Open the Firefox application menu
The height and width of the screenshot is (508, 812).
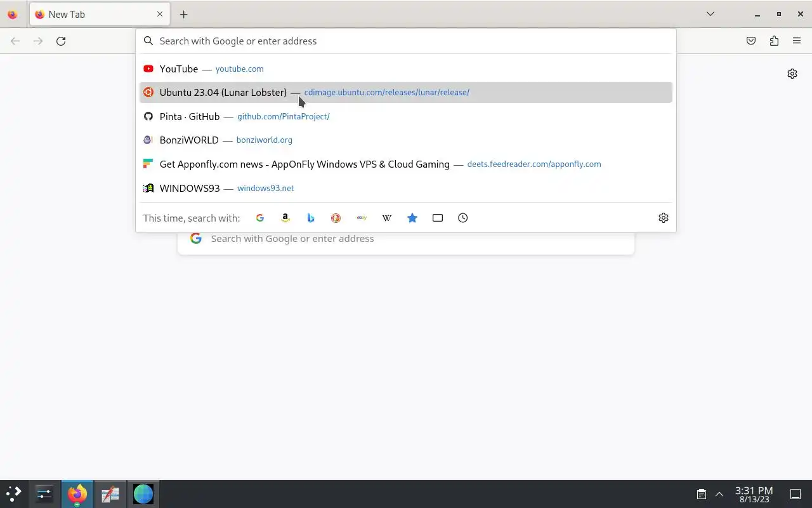[x=797, y=41]
